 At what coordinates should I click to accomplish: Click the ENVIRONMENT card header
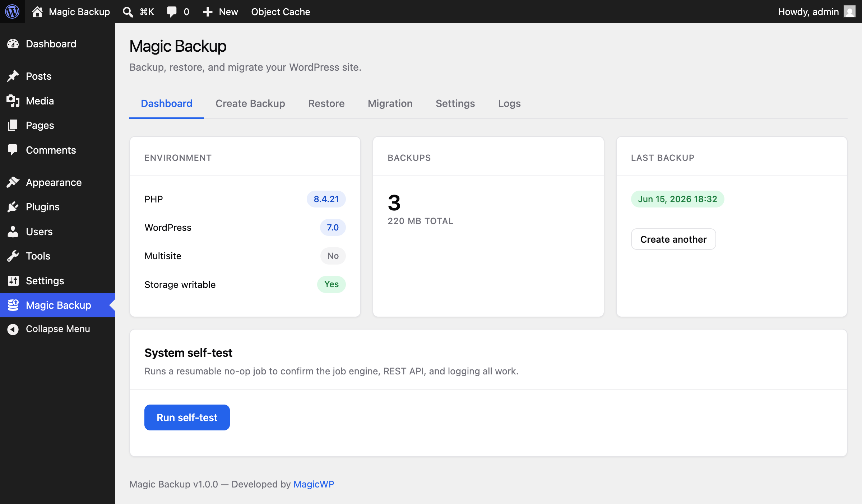click(x=178, y=158)
